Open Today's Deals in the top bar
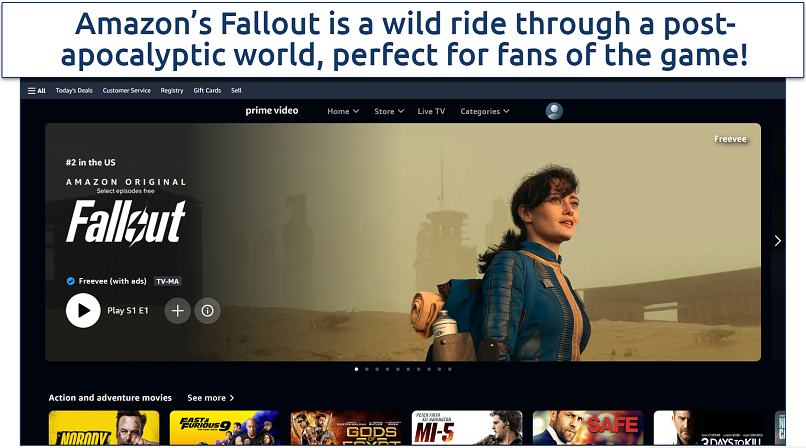The height and width of the screenshot is (448, 806). click(x=74, y=90)
